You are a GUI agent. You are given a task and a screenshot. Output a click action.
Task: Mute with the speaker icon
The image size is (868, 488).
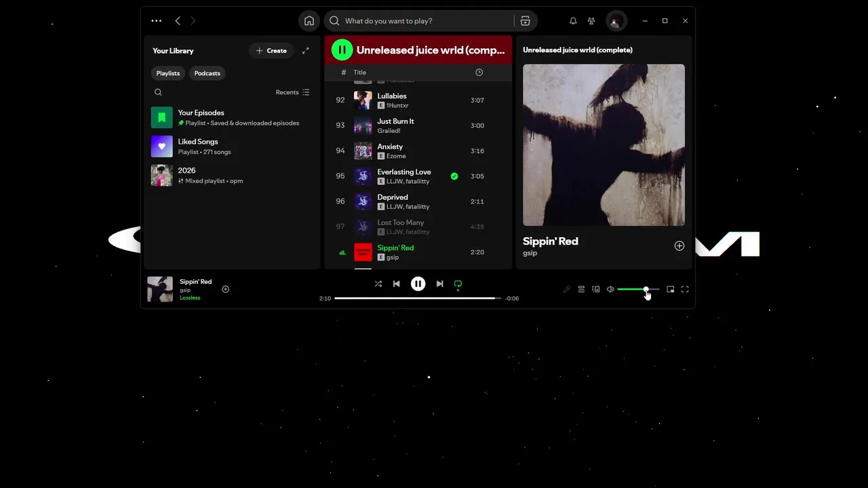pyautogui.click(x=610, y=289)
